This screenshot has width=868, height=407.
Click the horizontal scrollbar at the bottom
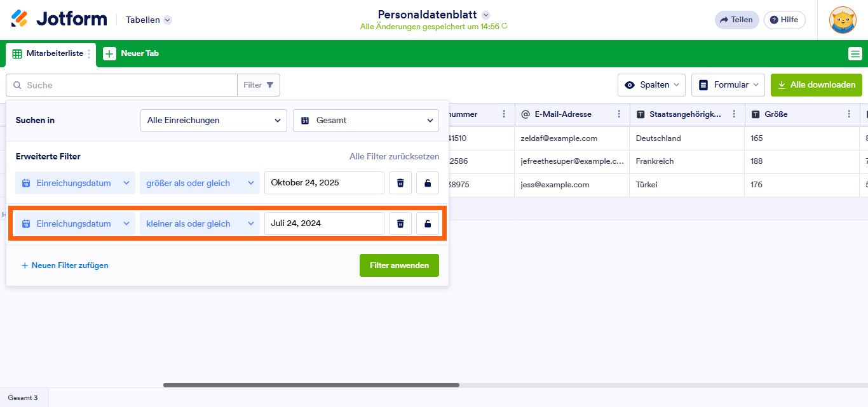(x=311, y=385)
